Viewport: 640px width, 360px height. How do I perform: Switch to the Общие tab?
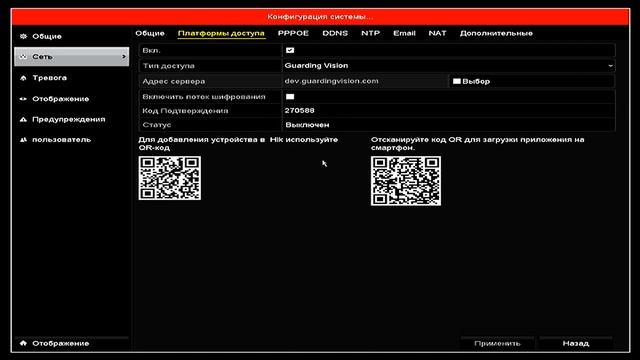coord(150,33)
